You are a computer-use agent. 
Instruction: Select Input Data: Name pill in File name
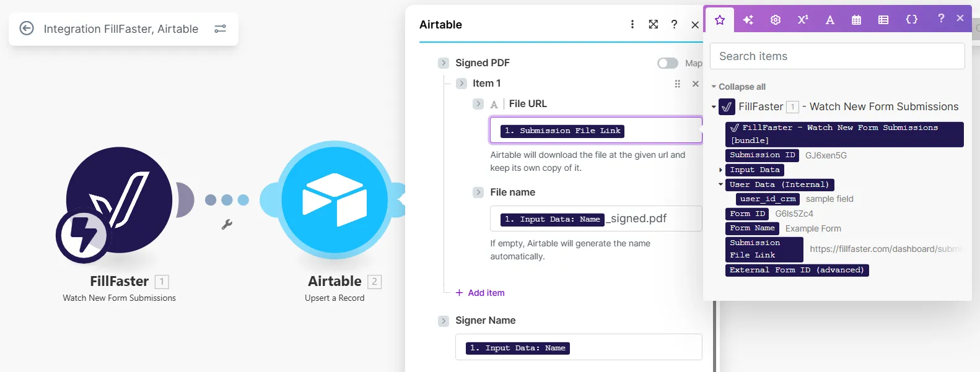pos(553,219)
